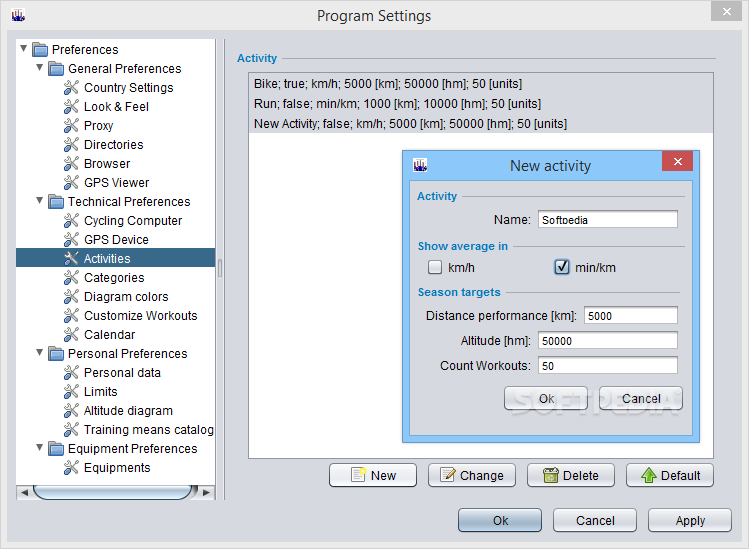Click the Count Workouts input field
This screenshot has width=749, height=549.
[608, 366]
